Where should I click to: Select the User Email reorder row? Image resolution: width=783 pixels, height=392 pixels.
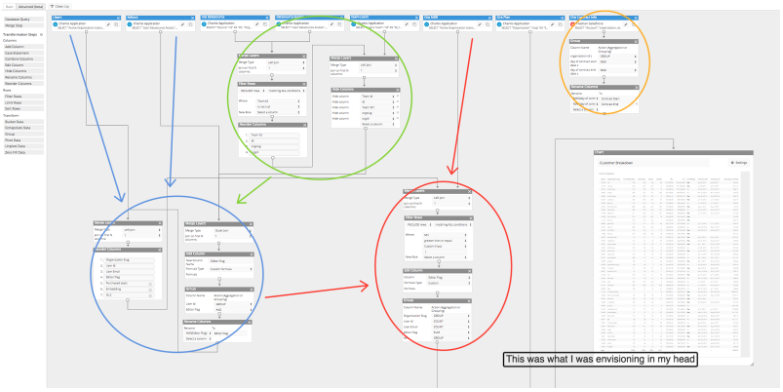(130, 272)
